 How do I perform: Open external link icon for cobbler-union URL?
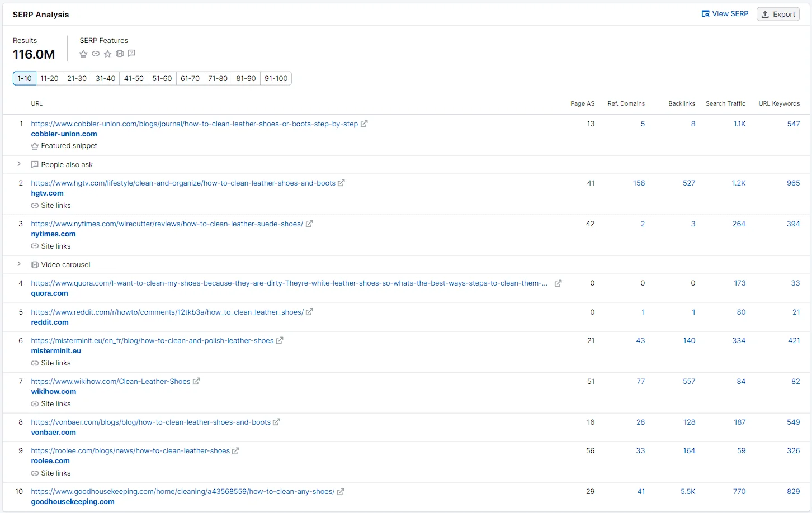[x=364, y=123]
